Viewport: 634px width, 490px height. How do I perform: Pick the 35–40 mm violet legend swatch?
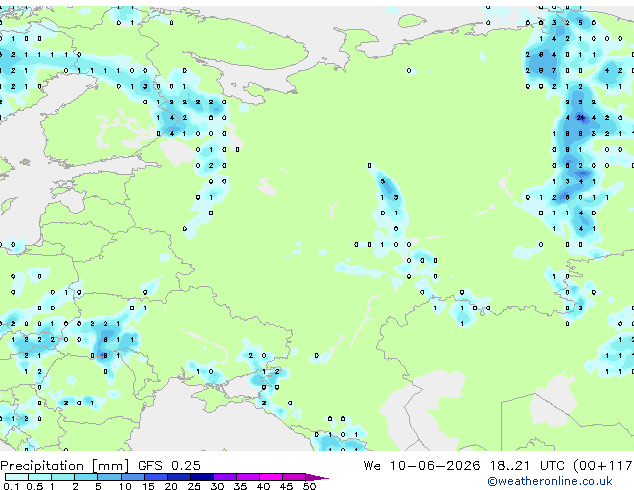[x=248, y=477]
